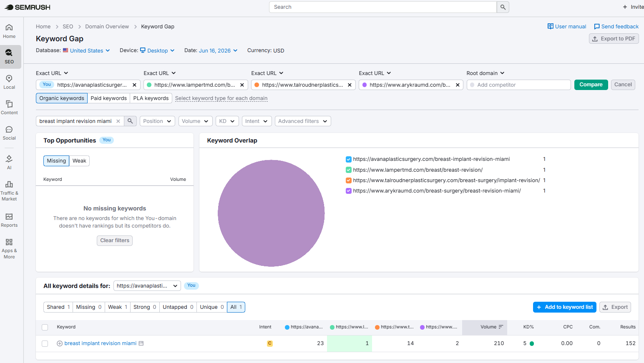Tick the select-all checkbox in table header
The height and width of the screenshot is (363, 644).
click(x=45, y=327)
